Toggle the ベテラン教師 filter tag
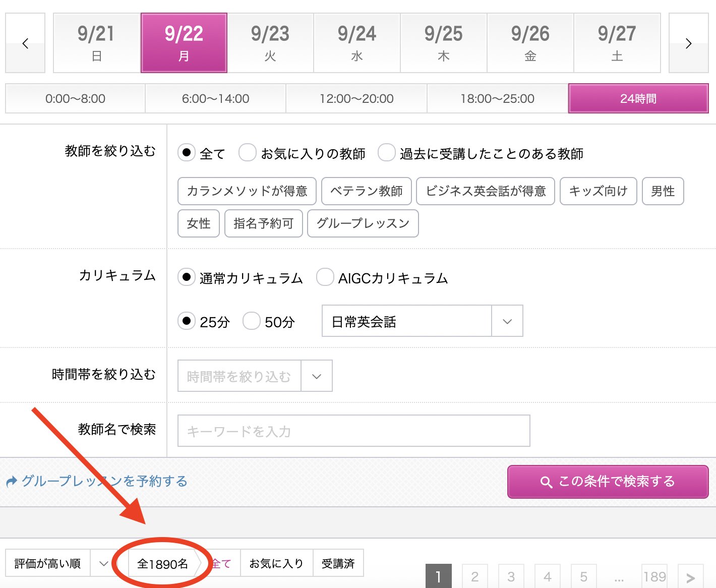716x588 pixels. (x=367, y=191)
